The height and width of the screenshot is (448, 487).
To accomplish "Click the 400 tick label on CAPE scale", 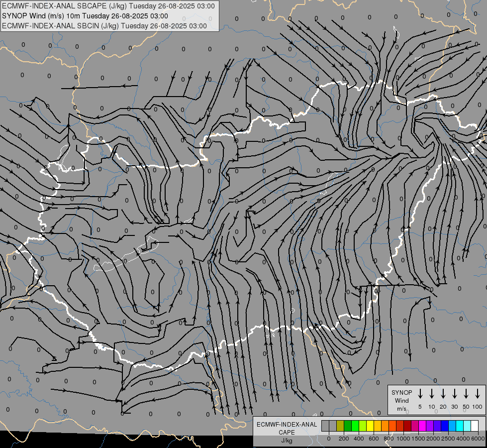I will tap(359, 439).
